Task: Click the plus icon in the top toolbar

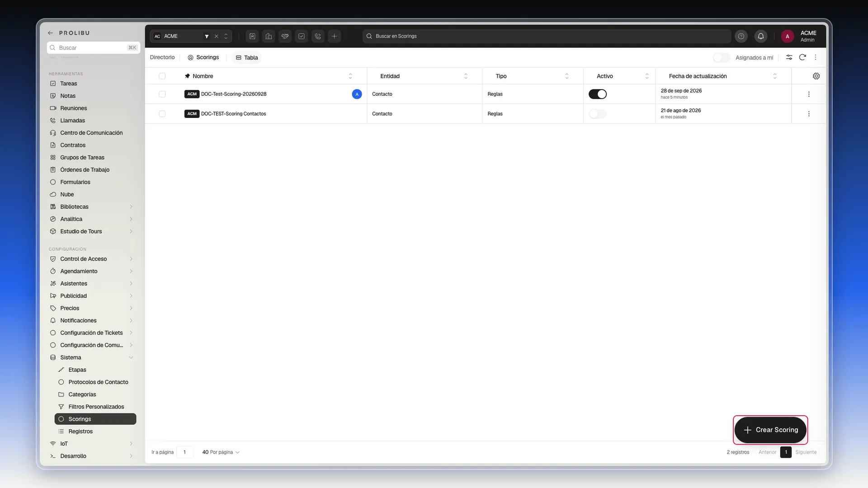Action: click(335, 36)
